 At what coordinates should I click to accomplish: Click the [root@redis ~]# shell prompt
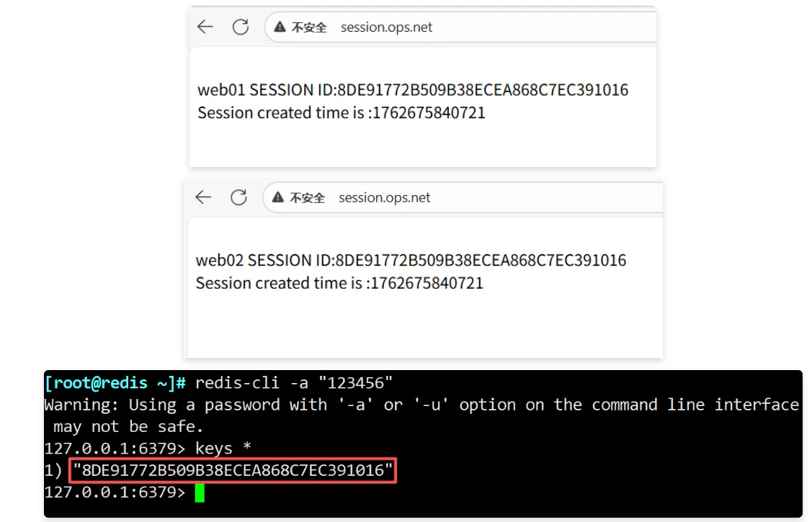click(x=115, y=383)
